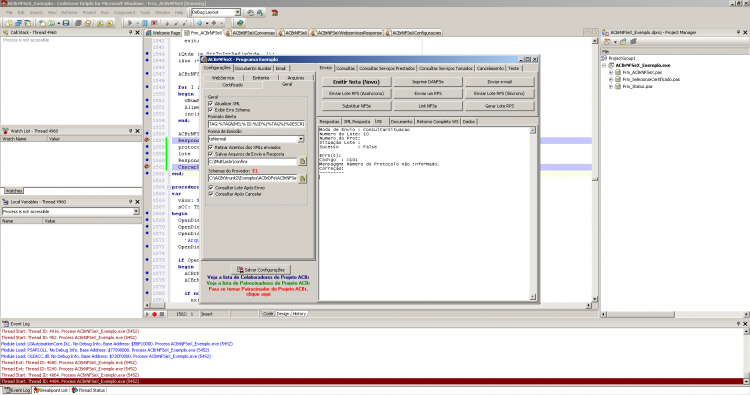Click the New project folder icon in Project Manager
Viewport: 750px width, 395px height.
(623, 42)
